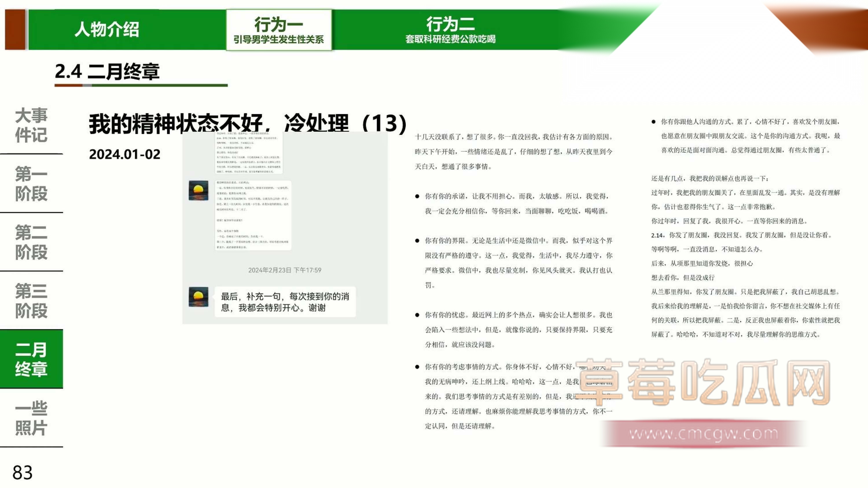
Task: Open 第一阶段 in the sidebar
Action: [31, 184]
